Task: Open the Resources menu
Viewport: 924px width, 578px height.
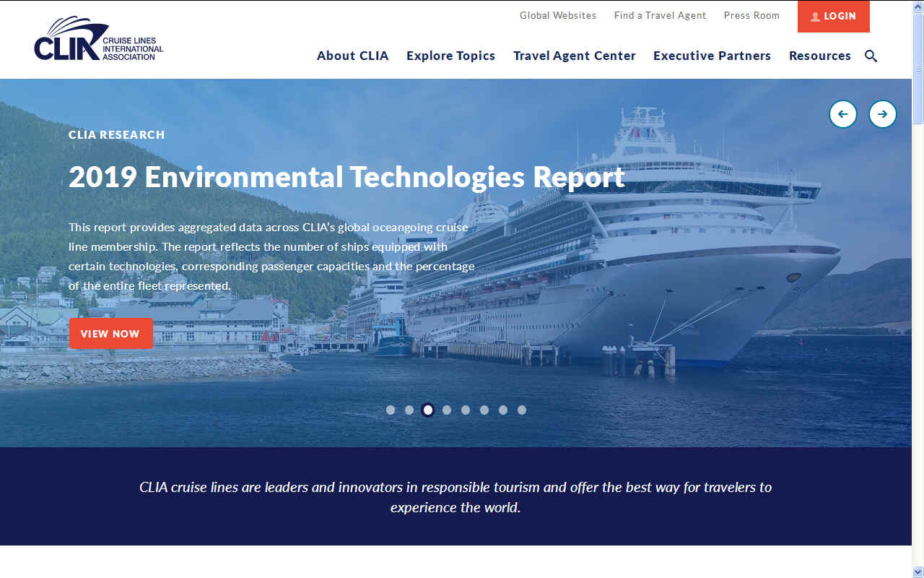Action: pos(820,56)
